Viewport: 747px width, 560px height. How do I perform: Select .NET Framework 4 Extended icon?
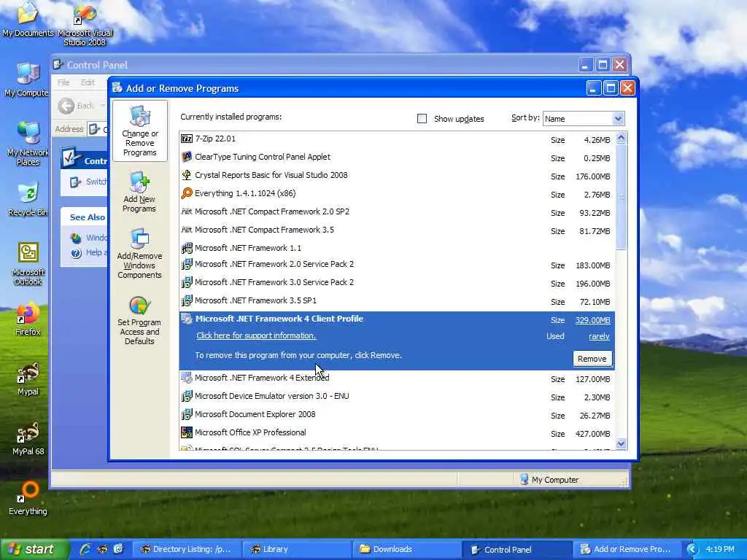[187, 378]
